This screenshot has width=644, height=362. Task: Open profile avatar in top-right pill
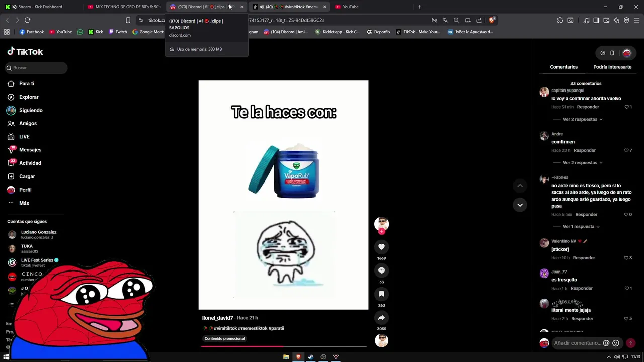(627, 53)
